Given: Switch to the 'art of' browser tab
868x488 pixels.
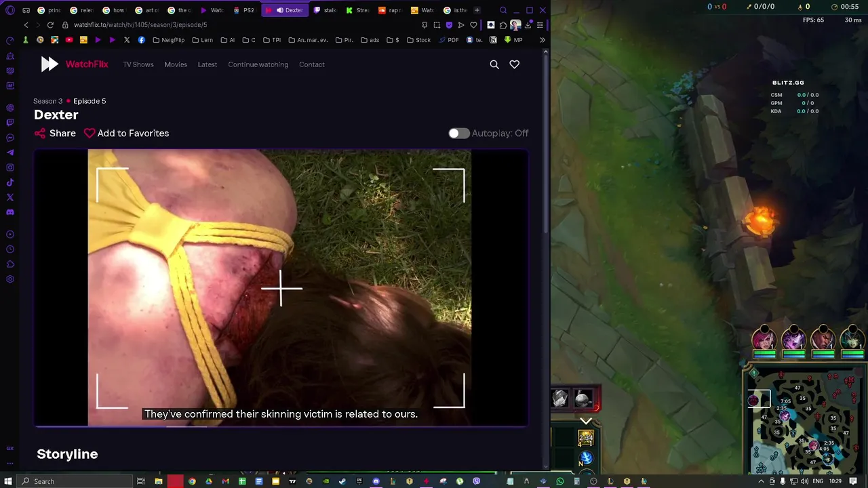Looking at the screenshot, I should pos(148,10).
